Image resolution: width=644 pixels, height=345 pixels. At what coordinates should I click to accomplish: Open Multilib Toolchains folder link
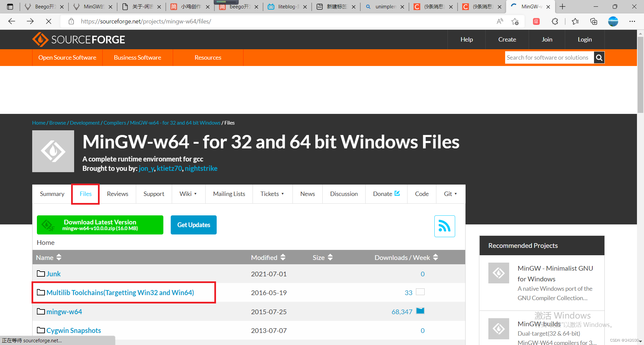(120, 293)
